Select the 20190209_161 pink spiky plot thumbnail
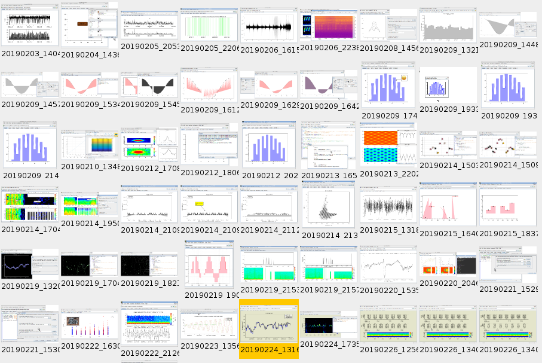Screen dimensions: 542x363 (x=209, y=85)
